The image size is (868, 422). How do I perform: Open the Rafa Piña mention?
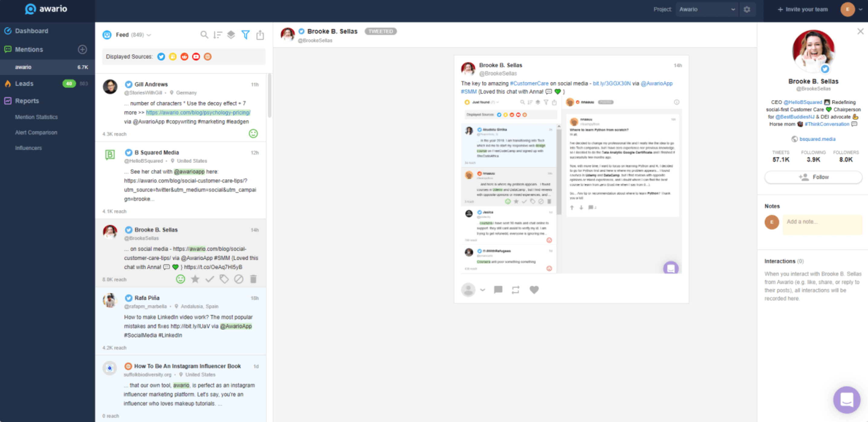click(181, 321)
